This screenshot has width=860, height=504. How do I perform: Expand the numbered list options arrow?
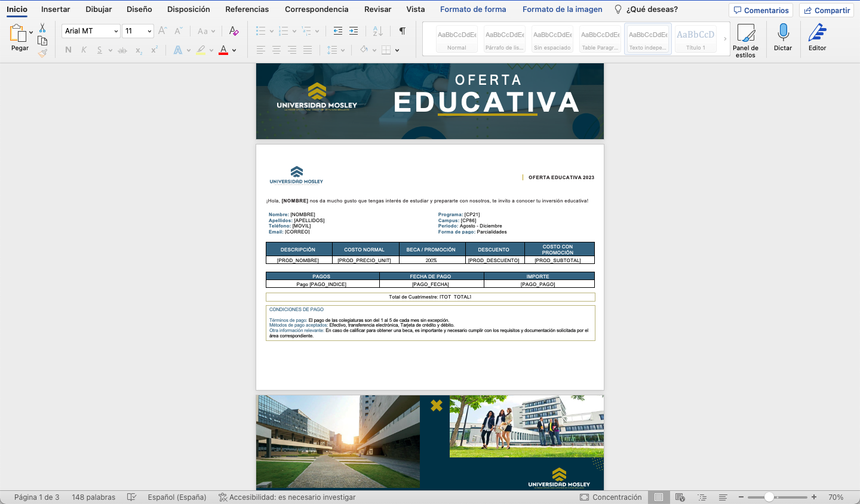pyautogui.click(x=294, y=31)
